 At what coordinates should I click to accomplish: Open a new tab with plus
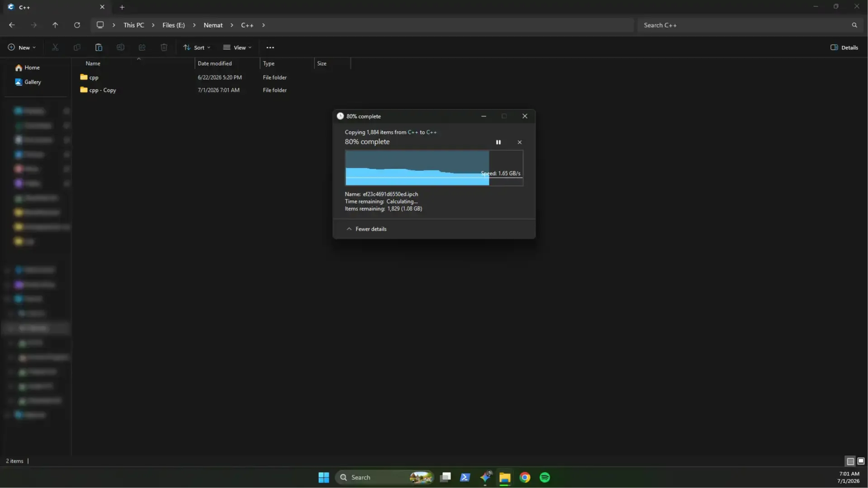(x=122, y=7)
